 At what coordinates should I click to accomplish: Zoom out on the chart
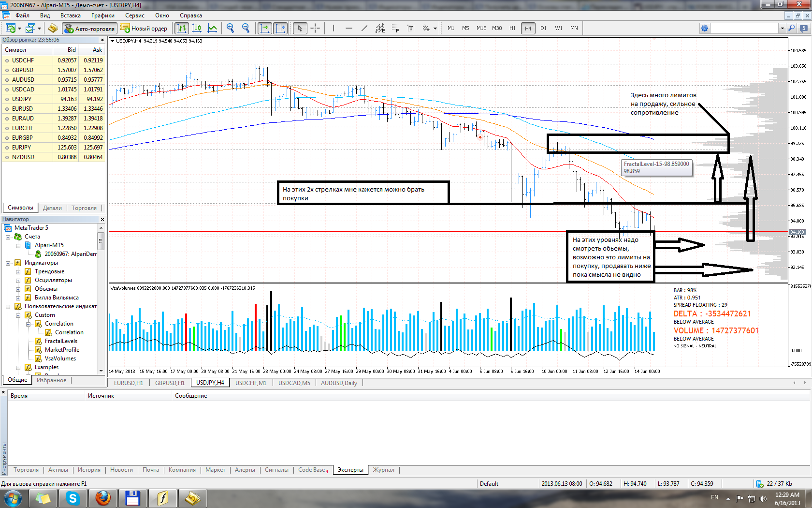tap(246, 28)
